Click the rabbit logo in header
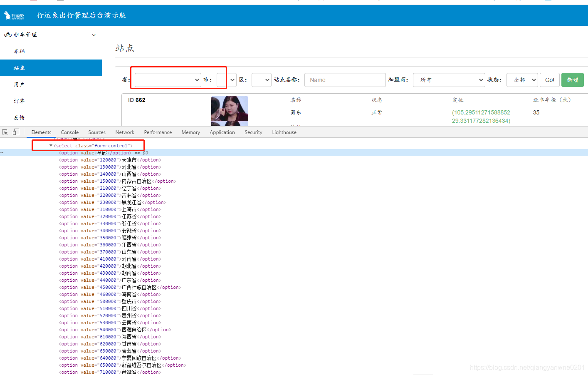The image size is (588, 375). [x=14, y=15]
